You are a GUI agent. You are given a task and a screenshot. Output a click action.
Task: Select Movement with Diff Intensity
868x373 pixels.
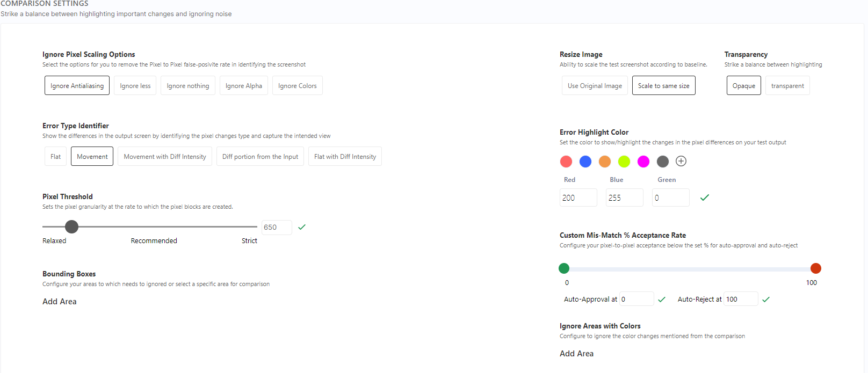165,157
